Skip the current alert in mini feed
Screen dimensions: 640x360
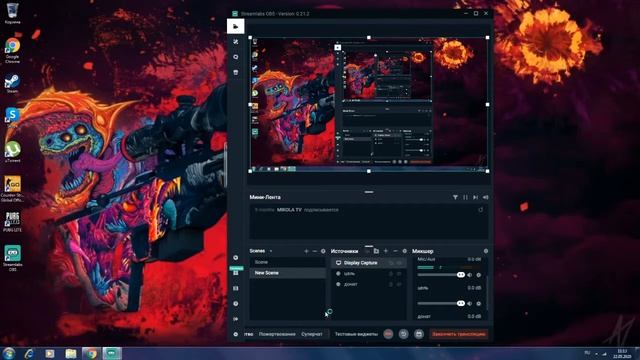[x=475, y=197]
